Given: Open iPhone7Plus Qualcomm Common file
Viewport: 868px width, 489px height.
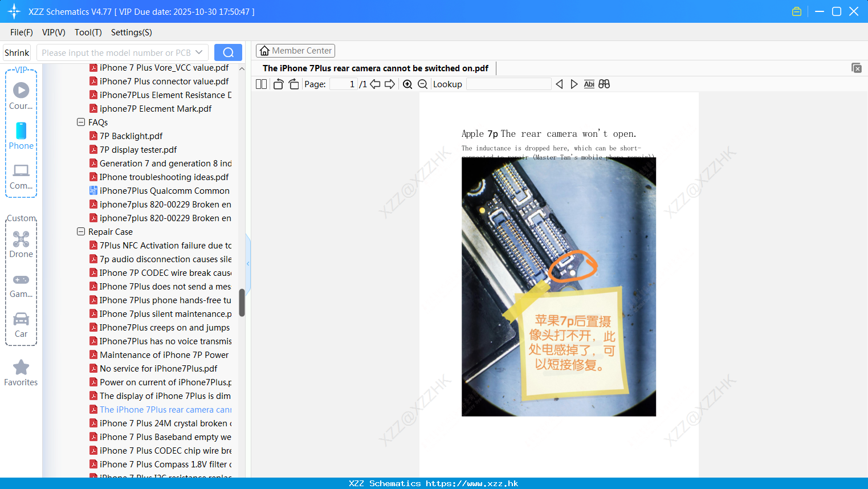Looking at the screenshot, I should click(160, 190).
